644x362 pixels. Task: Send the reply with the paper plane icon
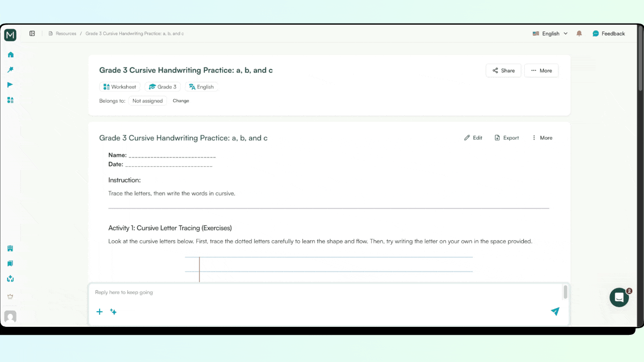click(x=555, y=311)
